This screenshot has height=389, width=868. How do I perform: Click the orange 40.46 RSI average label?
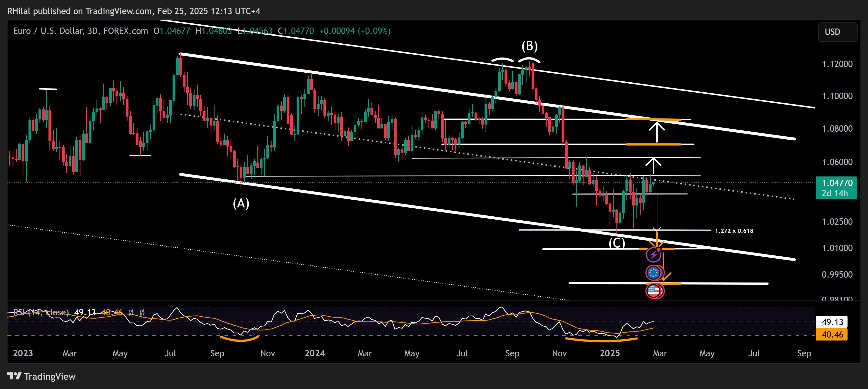click(832, 334)
